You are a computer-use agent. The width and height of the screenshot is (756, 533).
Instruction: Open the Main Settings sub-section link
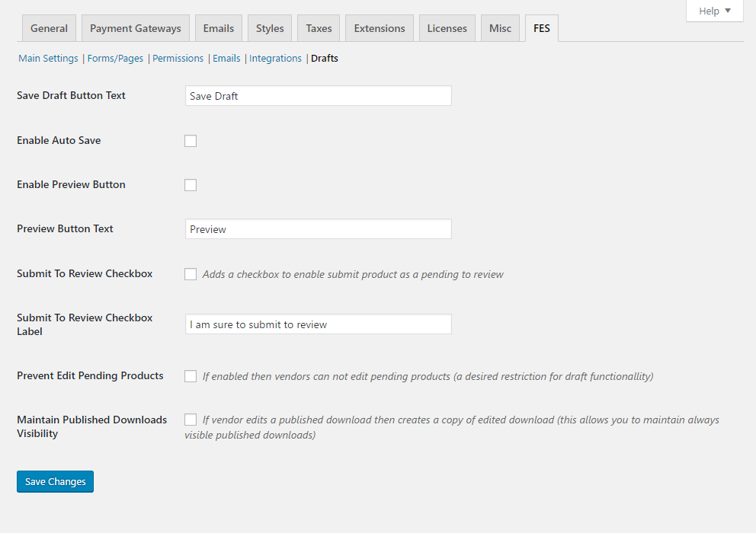pyautogui.click(x=48, y=59)
